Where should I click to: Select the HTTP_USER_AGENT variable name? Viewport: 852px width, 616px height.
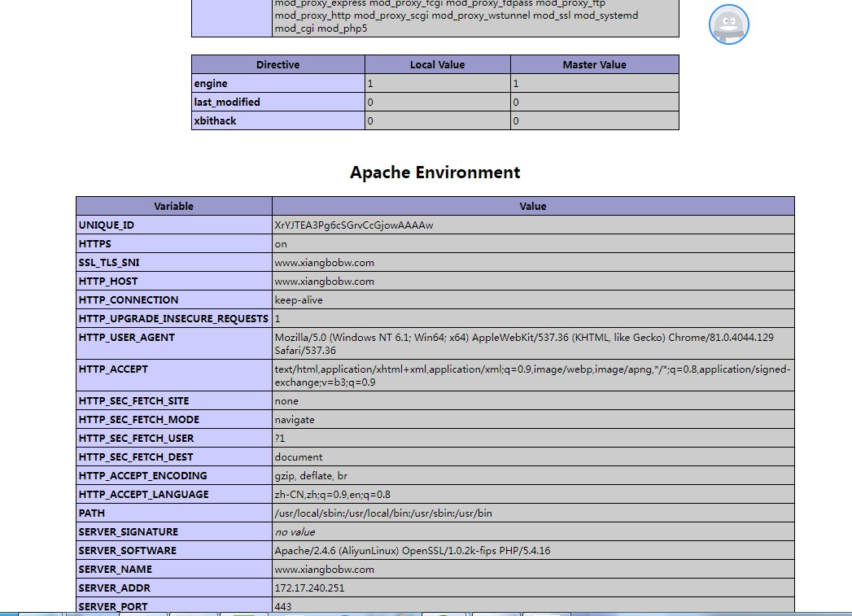[x=127, y=338]
